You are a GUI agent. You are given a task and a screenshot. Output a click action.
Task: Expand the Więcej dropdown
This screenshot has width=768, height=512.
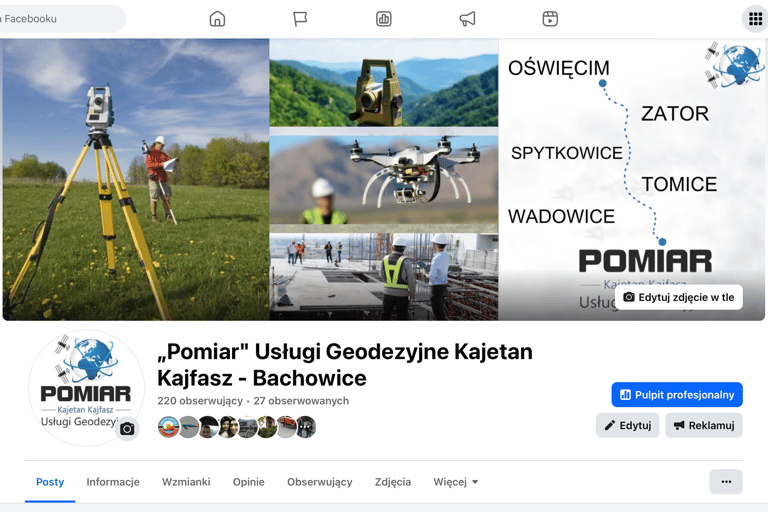(x=456, y=482)
